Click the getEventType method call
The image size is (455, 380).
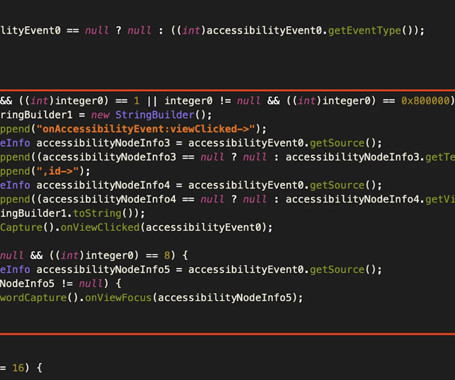pyautogui.click(x=364, y=31)
